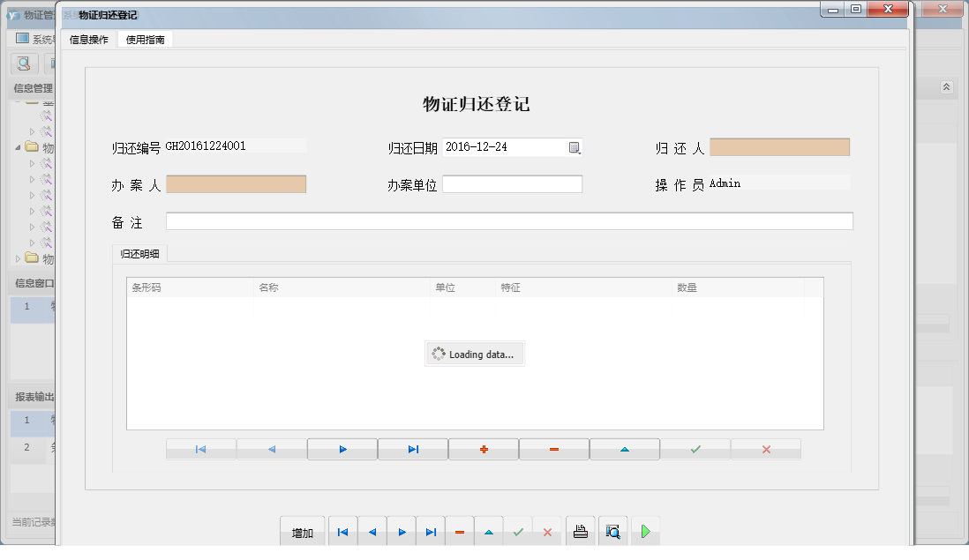Cancel edits with the red X icon

(x=766, y=449)
